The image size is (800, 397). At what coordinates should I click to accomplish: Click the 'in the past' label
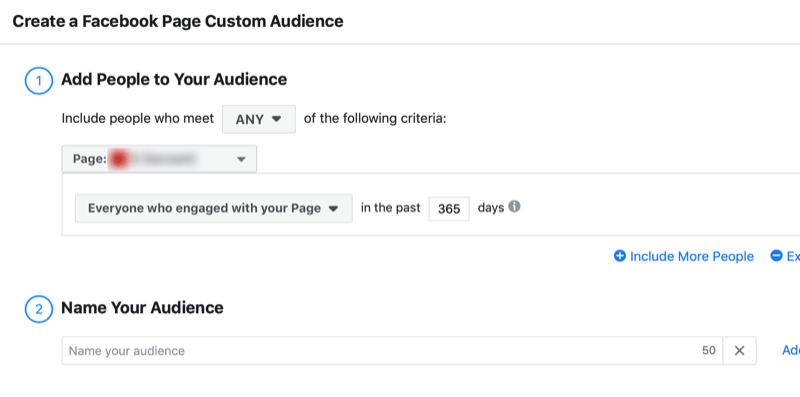click(x=391, y=208)
